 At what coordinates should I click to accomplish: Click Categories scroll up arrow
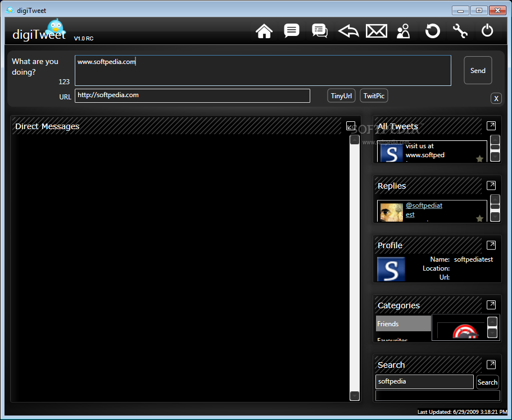[x=492, y=321]
